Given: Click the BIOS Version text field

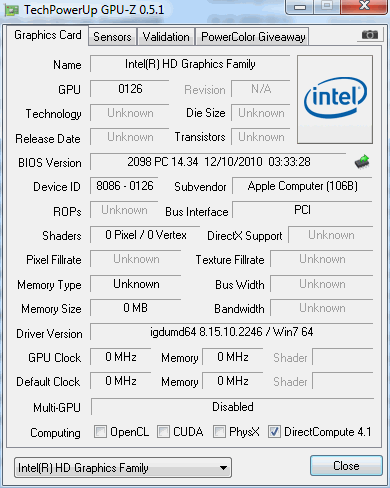Looking at the screenshot, I should coord(219,162).
